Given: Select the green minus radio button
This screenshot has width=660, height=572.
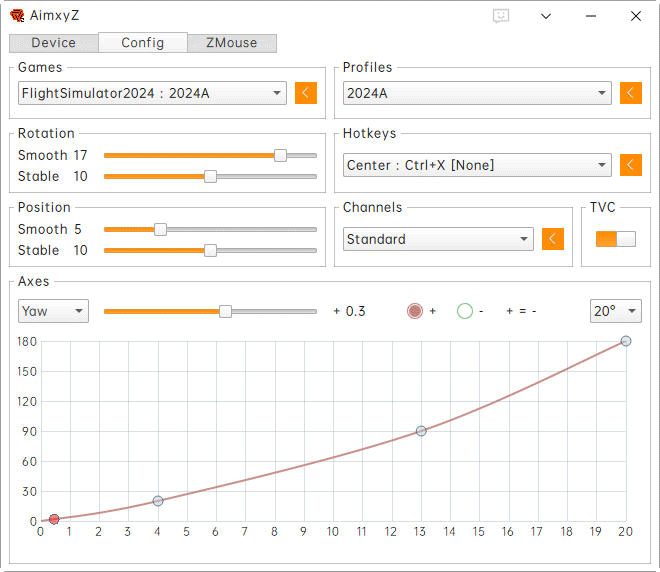Looking at the screenshot, I should 464,311.
